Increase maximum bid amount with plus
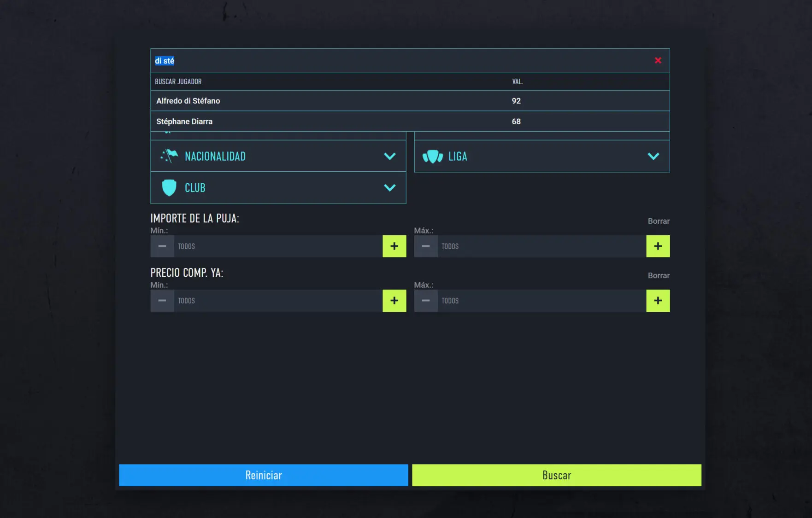This screenshot has width=812, height=518. click(x=658, y=246)
